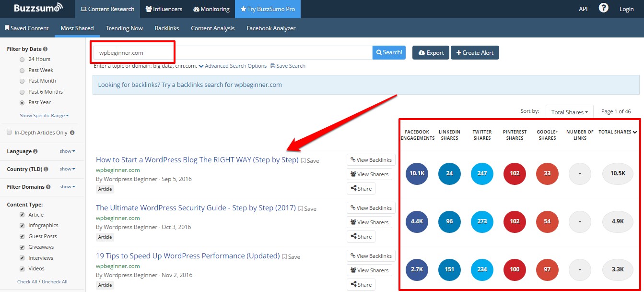644x292 pixels.
Task: Click the info icon beside In-Depth Articles Only
Action: 72,133
